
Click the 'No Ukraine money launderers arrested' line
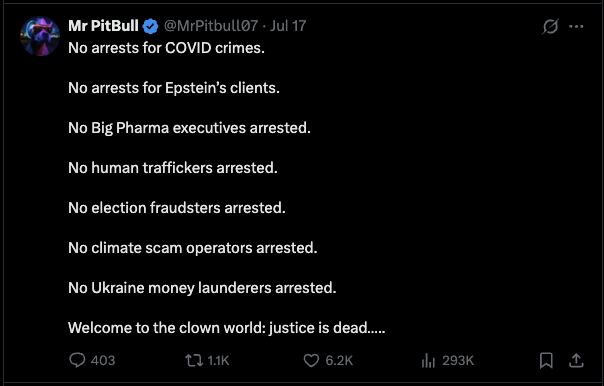pos(202,288)
